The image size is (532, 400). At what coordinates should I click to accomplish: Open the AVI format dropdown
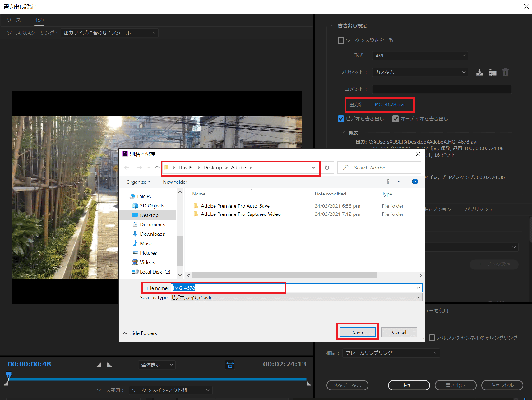pyautogui.click(x=420, y=56)
